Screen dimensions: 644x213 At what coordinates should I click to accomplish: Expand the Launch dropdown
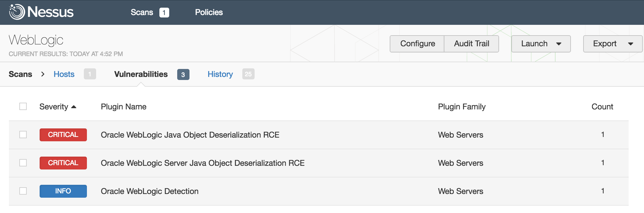(541, 44)
